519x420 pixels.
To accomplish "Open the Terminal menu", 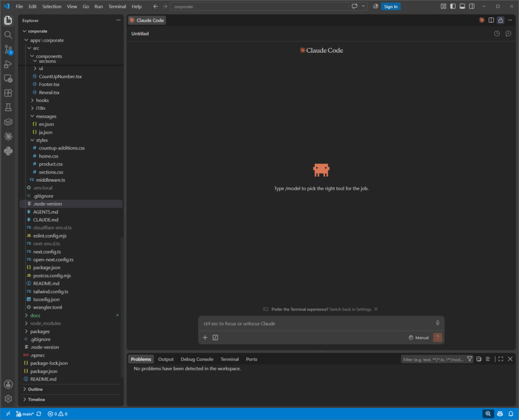I will [x=117, y=6].
